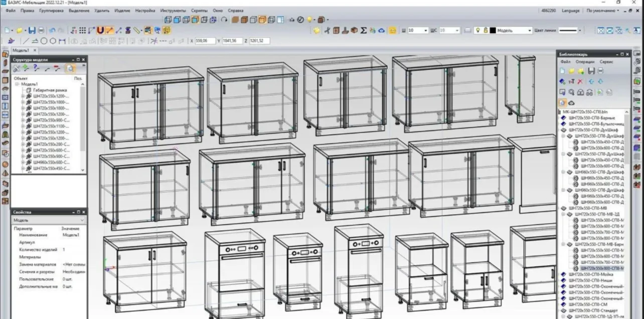Open the Операции menu in Библиотекарь
The height and width of the screenshot is (319, 644).
coord(585,62)
